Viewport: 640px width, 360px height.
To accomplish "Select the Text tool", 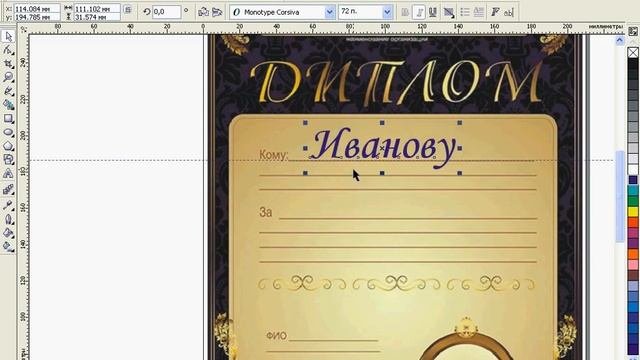I will tap(8, 174).
